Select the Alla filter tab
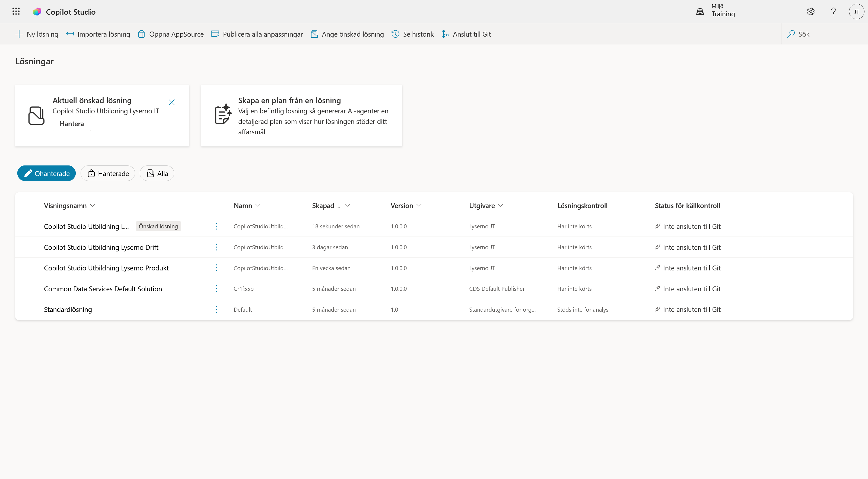The image size is (868, 479). coord(157,173)
